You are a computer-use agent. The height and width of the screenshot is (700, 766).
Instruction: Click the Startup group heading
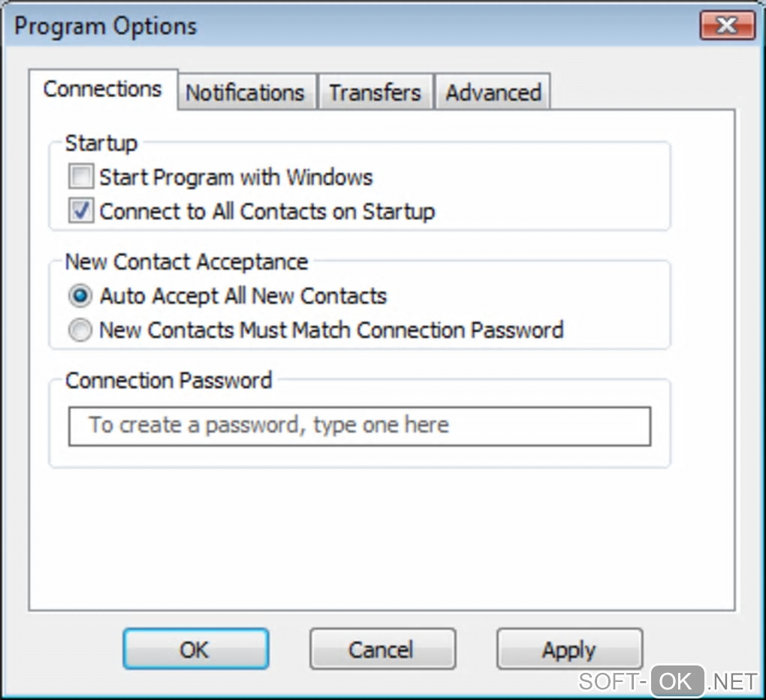coord(101,143)
